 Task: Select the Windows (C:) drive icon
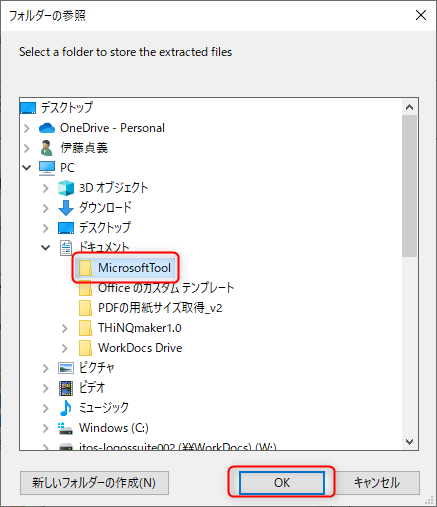(65, 428)
